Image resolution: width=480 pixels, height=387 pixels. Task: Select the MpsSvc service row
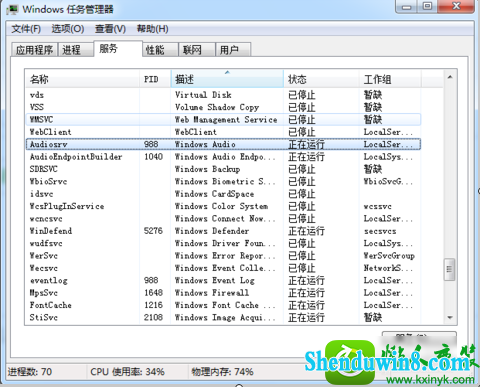[223, 293]
